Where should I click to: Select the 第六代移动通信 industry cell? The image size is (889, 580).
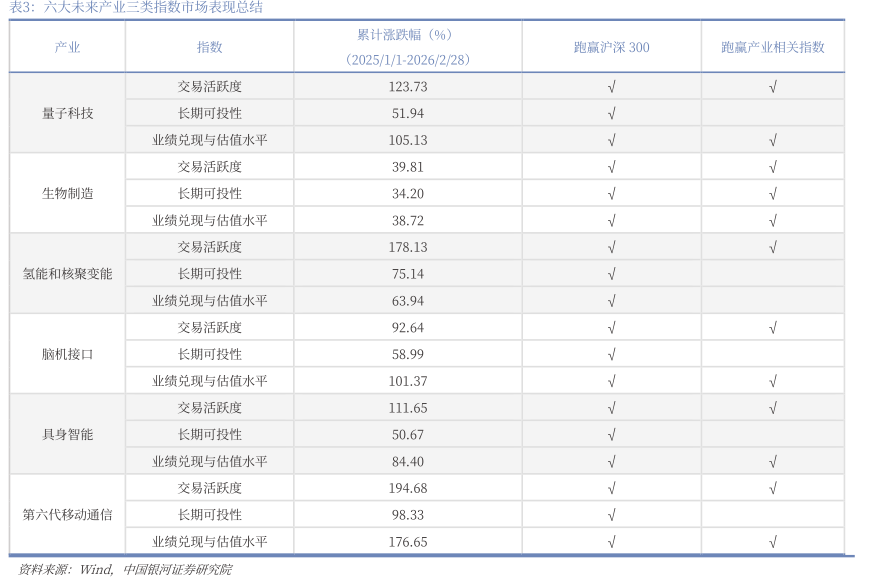point(67,514)
